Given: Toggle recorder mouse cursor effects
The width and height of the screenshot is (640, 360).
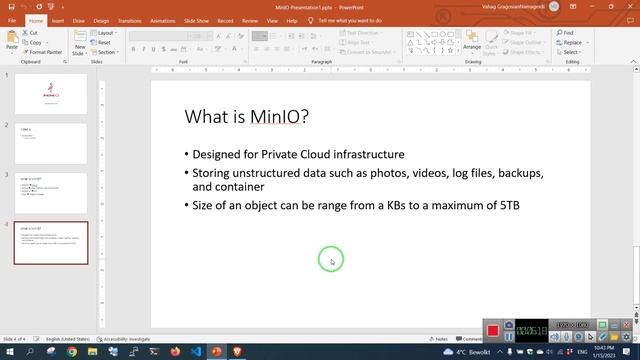Looking at the screenshot, I should (x=590, y=337).
